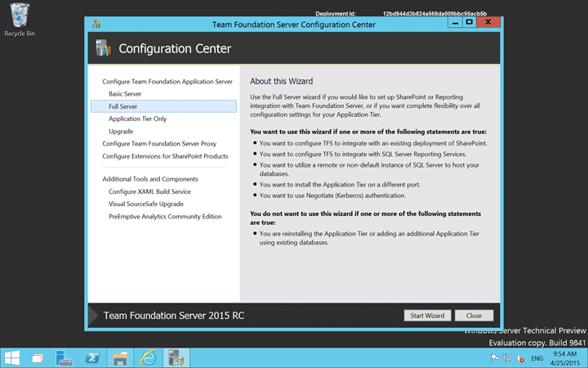
Task: Select Visual SourceSafe Upgrade
Action: 146,204
